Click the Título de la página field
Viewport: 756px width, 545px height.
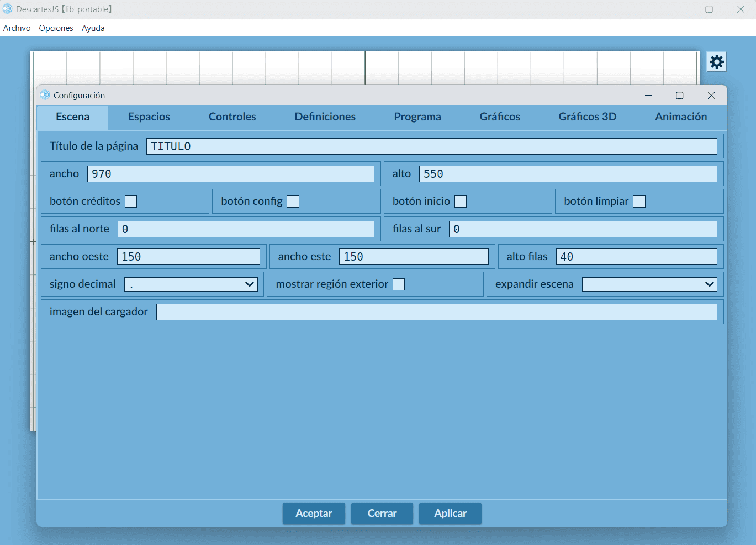431,146
